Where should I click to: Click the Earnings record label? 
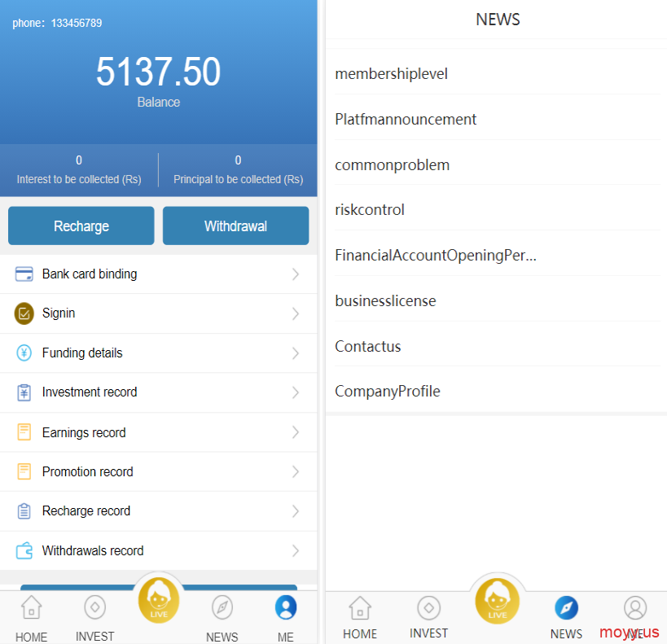pyautogui.click(x=84, y=432)
